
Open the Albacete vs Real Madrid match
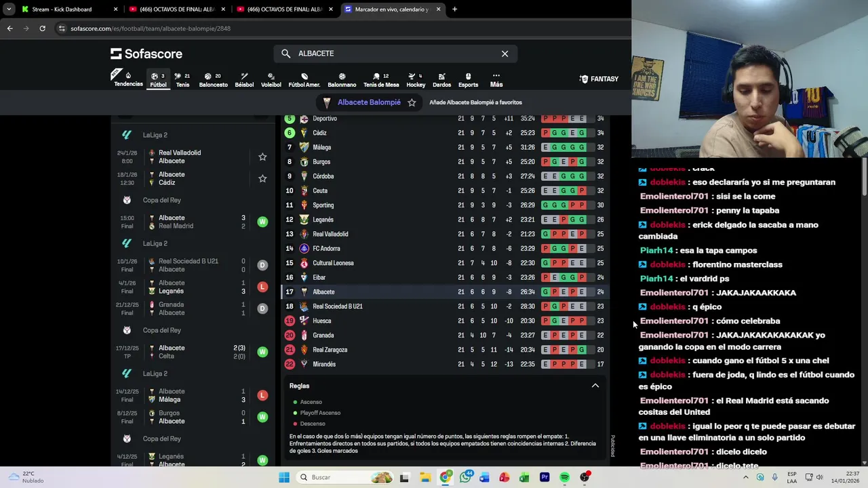click(x=192, y=222)
